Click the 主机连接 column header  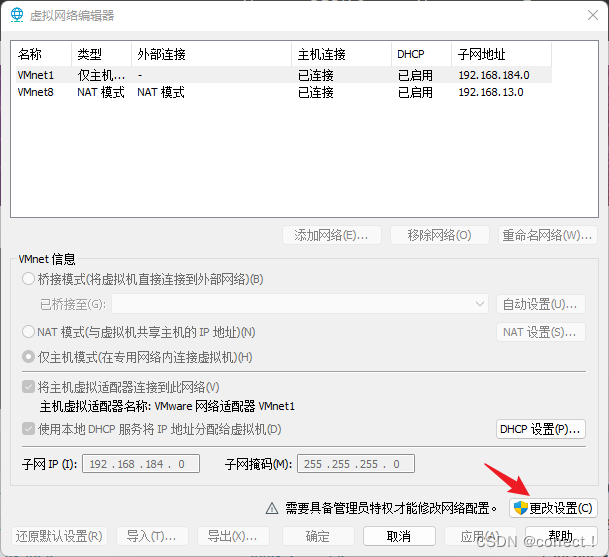pyautogui.click(x=341, y=54)
